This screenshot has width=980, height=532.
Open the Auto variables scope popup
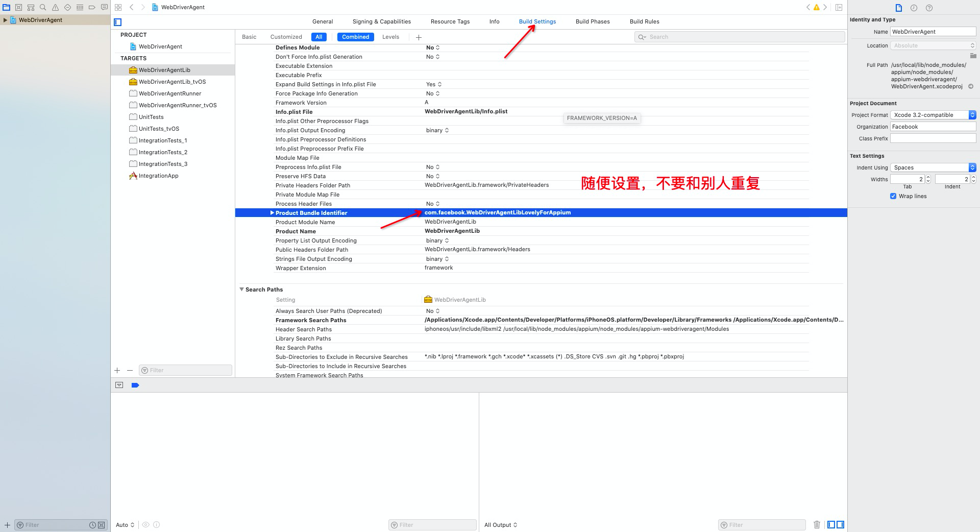tap(125, 525)
